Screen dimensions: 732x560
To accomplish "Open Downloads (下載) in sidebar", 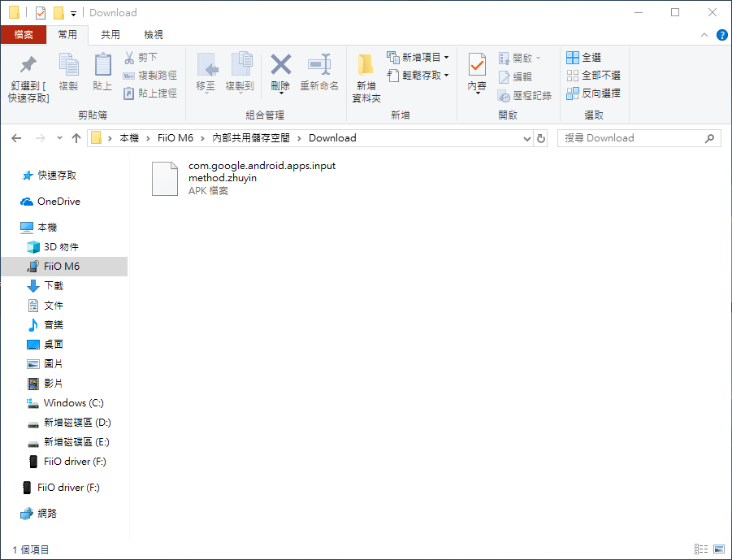I will click(45, 286).
